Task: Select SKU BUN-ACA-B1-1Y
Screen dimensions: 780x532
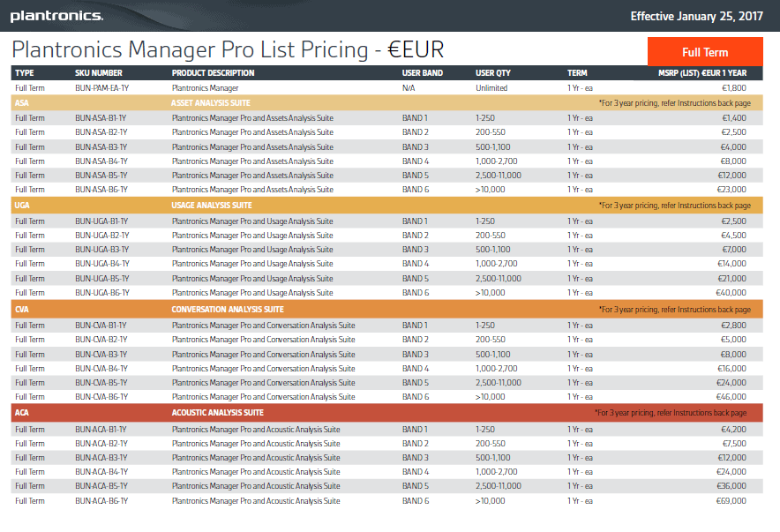Action: (x=101, y=430)
